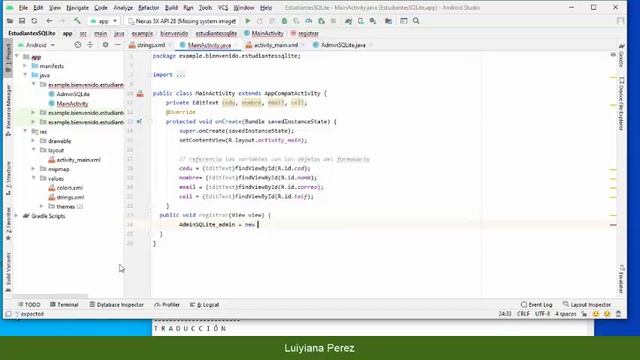Toggle the Structure side tool window

click(8, 178)
